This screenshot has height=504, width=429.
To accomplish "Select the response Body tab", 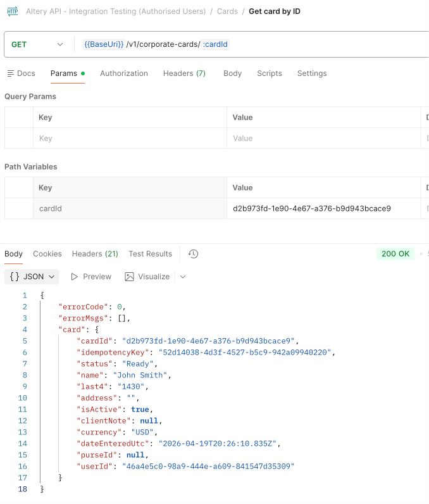I will click(13, 254).
